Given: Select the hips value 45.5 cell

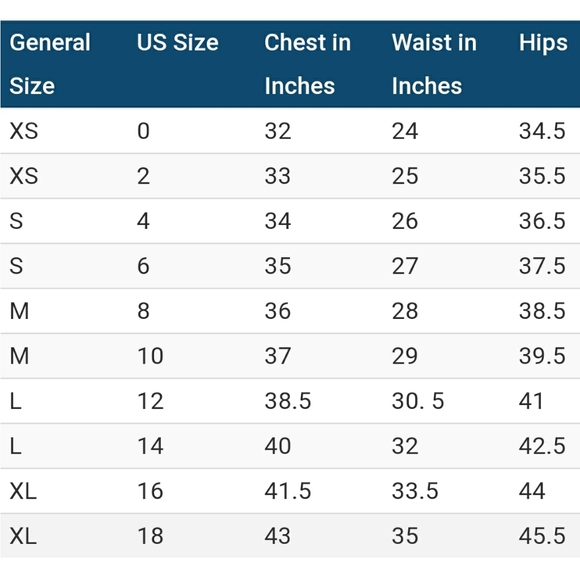Looking at the screenshot, I should coord(542,536).
